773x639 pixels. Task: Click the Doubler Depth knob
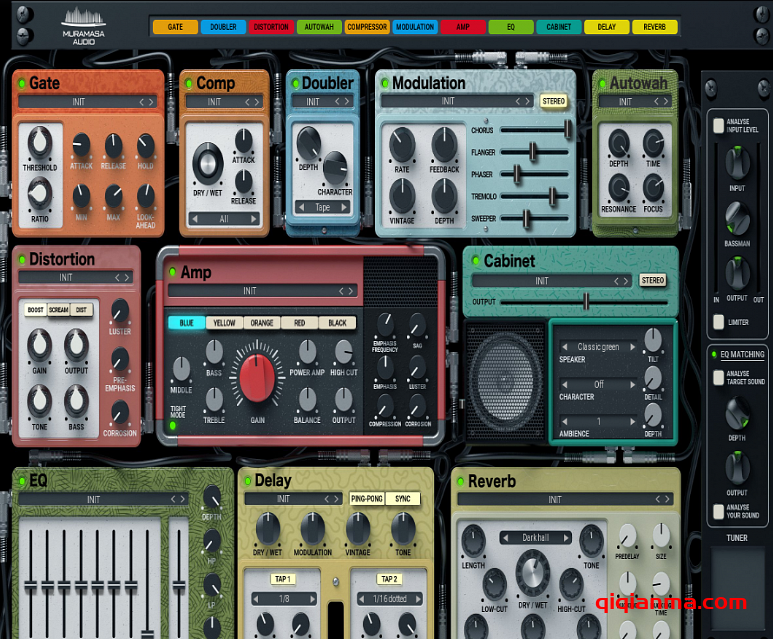pos(309,144)
